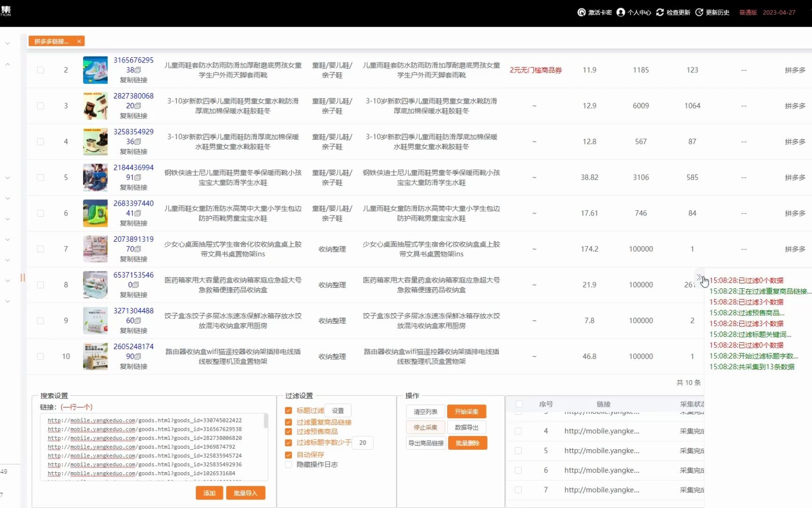812x508 pixels.
Task: Open rain shoe cover thumbnail in row 2
Action: 95,70
